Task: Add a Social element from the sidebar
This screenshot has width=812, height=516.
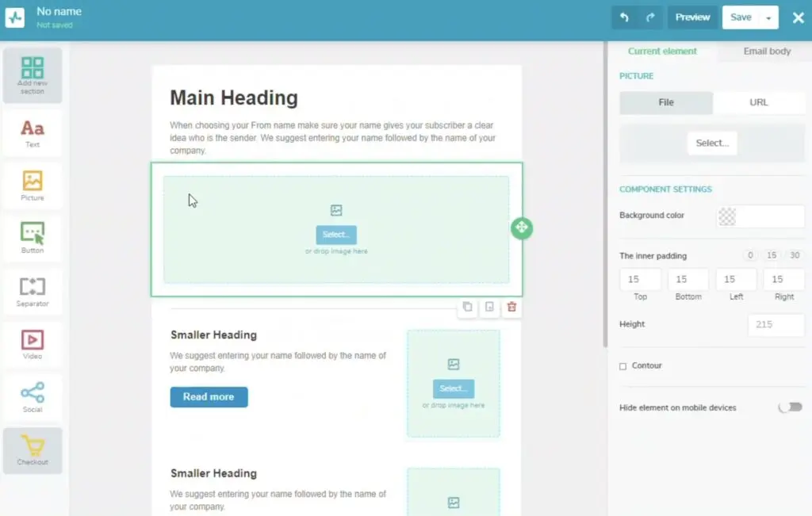Action: tap(33, 397)
